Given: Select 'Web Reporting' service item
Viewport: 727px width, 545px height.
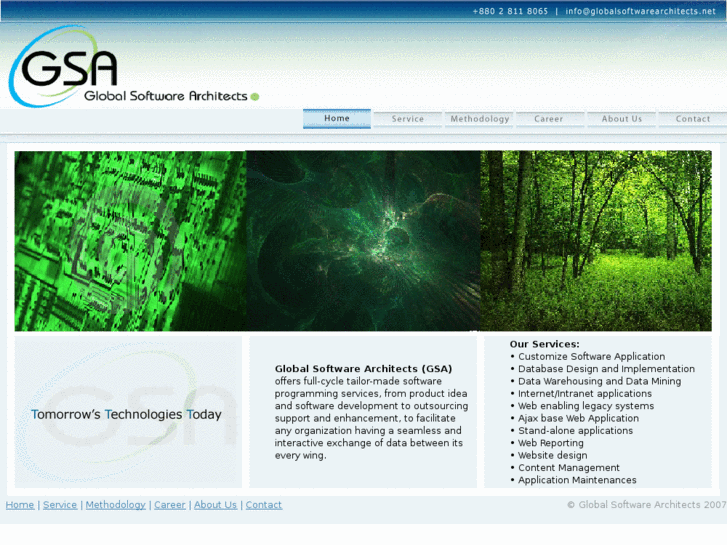Looking at the screenshot, I should click(550, 443).
